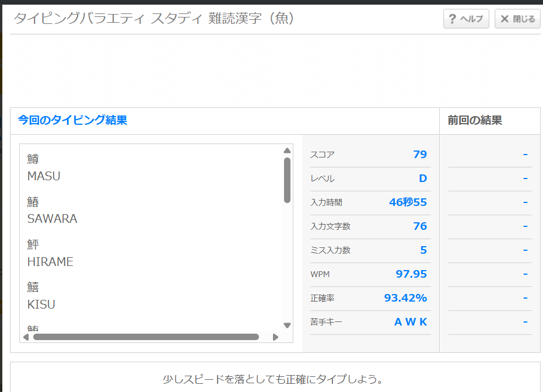This screenshot has width=543, height=392.
Task: Click the ミス入力数 label
Action: pyautogui.click(x=330, y=250)
